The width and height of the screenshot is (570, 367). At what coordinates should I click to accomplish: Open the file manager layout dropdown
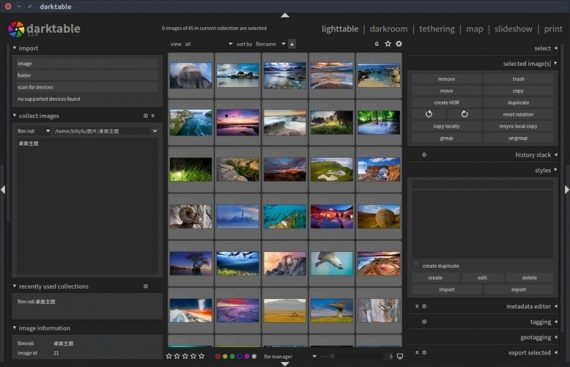click(290, 356)
